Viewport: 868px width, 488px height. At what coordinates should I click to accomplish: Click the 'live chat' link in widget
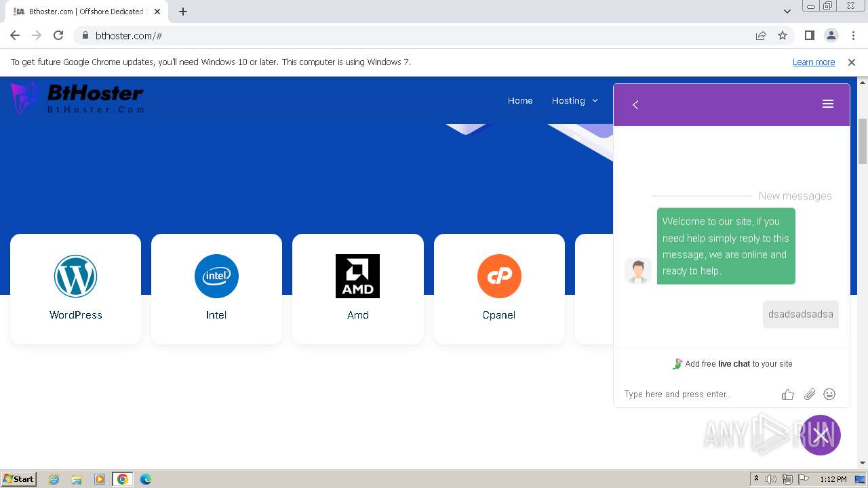pyautogui.click(x=734, y=364)
